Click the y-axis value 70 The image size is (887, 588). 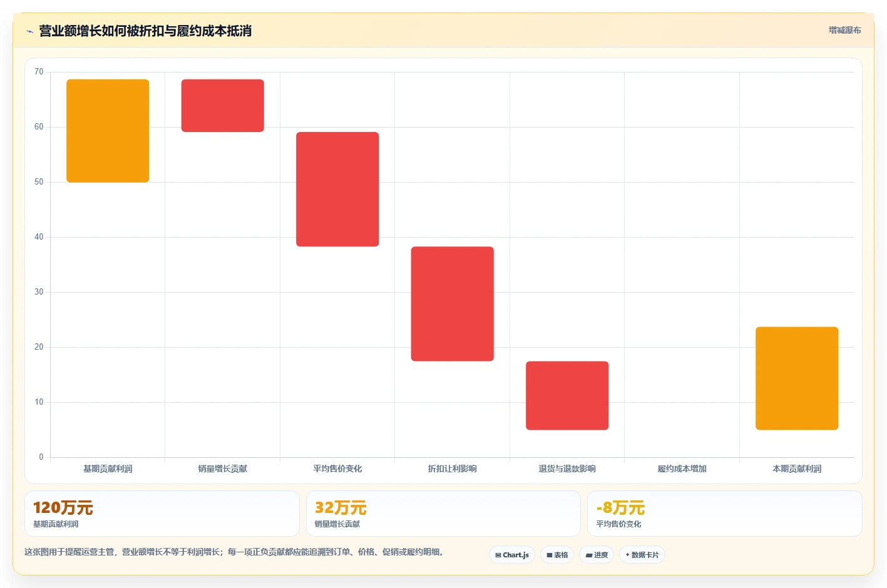39,72
